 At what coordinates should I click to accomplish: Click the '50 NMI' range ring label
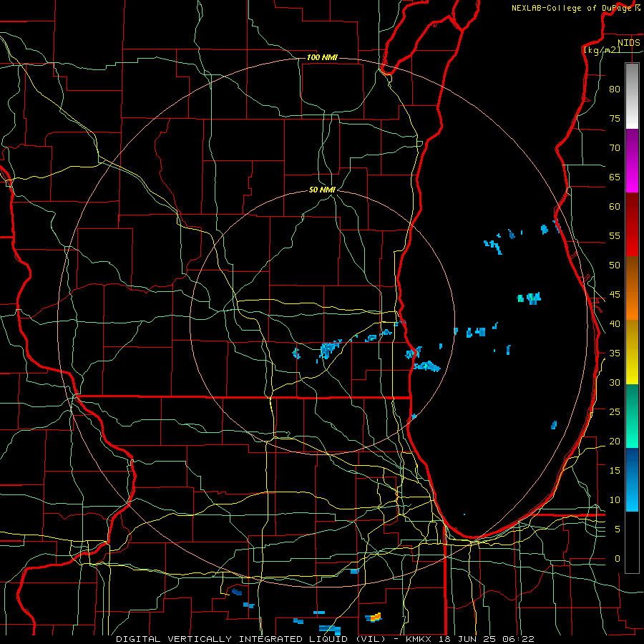[323, 190]
